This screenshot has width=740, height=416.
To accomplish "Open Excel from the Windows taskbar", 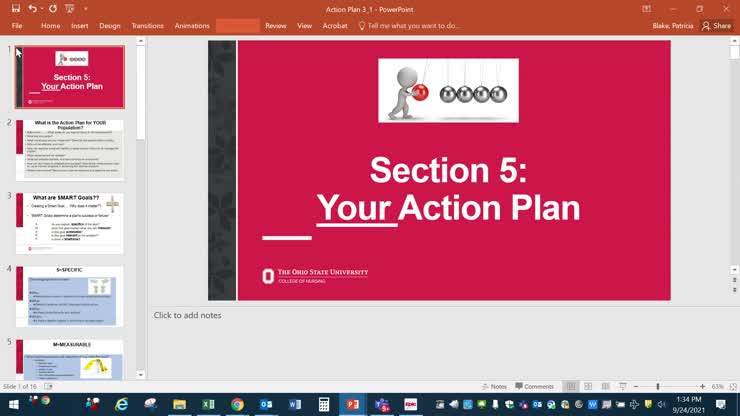I will click(x=208, y=405).
